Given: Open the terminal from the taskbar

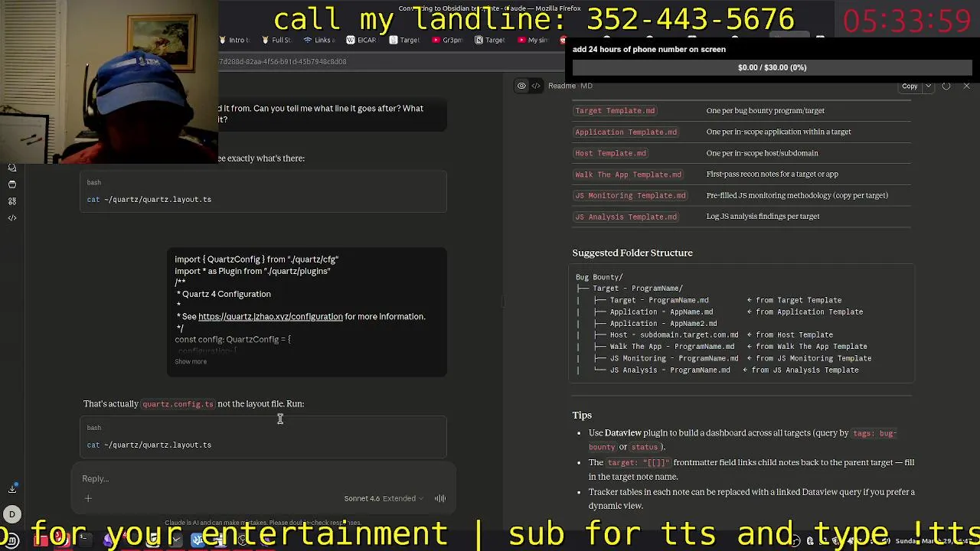Looking at the screenshot, I should (84, 540).
